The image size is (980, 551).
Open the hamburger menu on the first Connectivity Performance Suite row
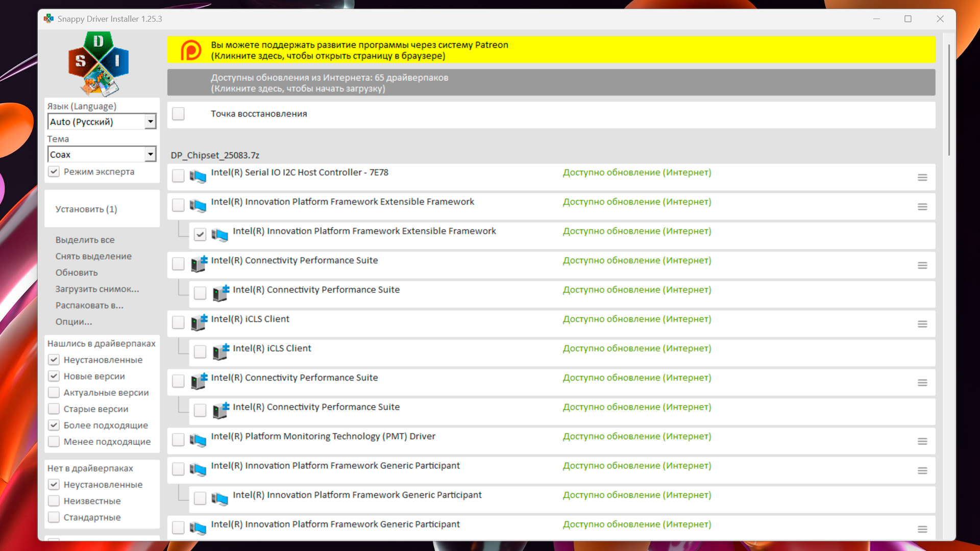(922, 265)
